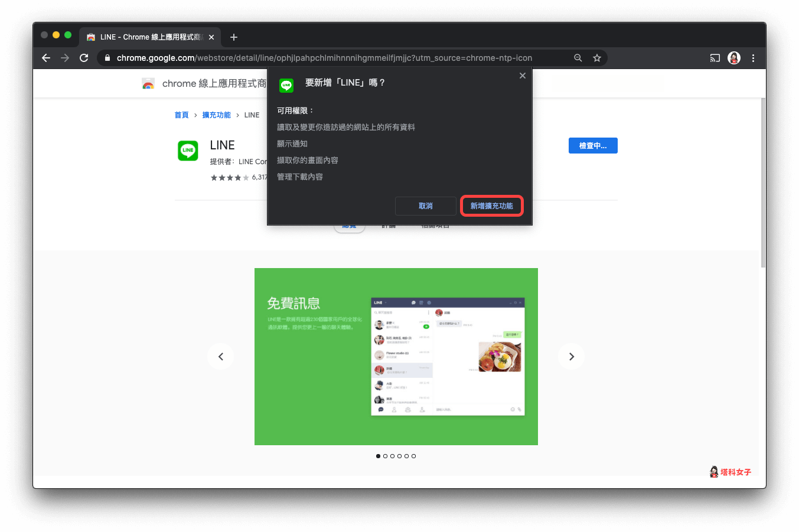Click the Cast icon in toolbar
Viewport: 799px width, 532px height.
(715, 58)
